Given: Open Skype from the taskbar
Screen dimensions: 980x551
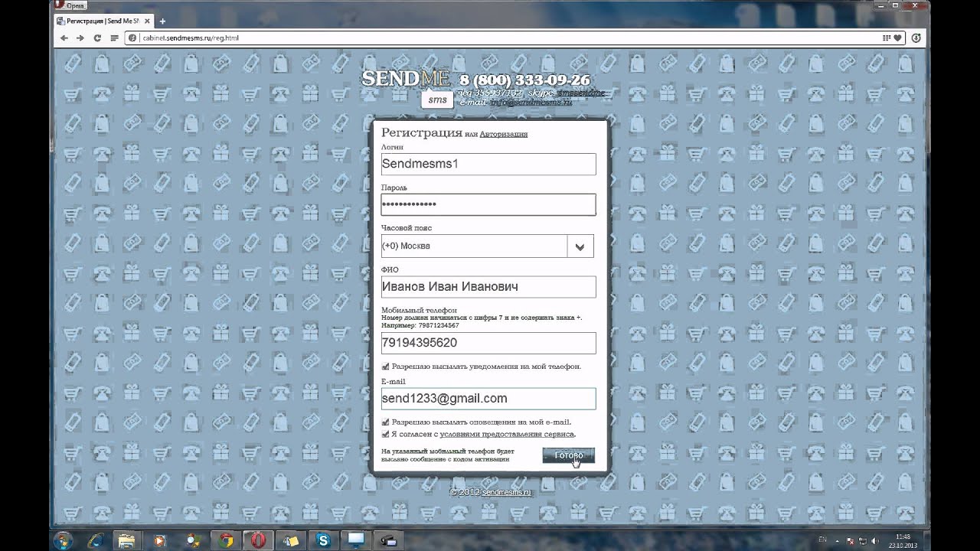Looking at the screenshot, I should (x=324, y=540).
